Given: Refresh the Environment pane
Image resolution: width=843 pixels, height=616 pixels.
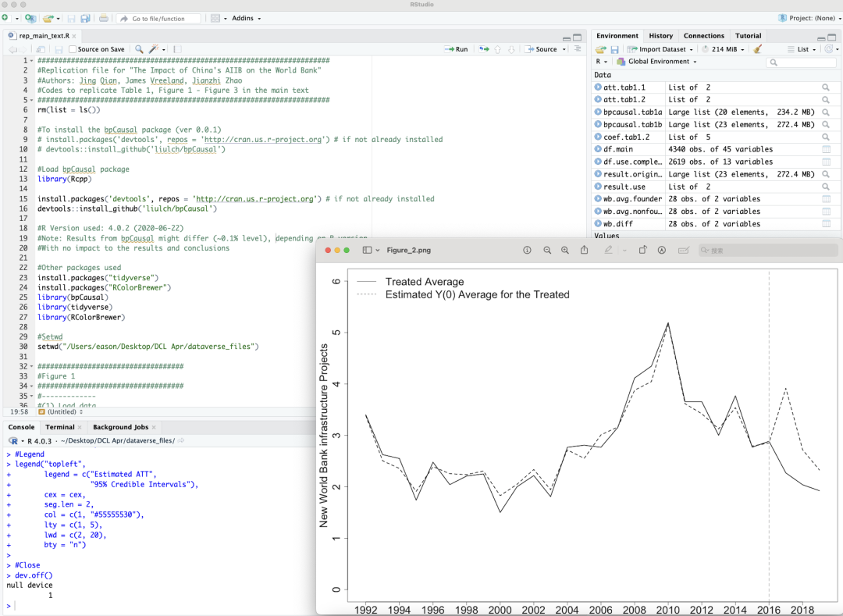Looking at the screenshot, I should (x=828, y=49).
